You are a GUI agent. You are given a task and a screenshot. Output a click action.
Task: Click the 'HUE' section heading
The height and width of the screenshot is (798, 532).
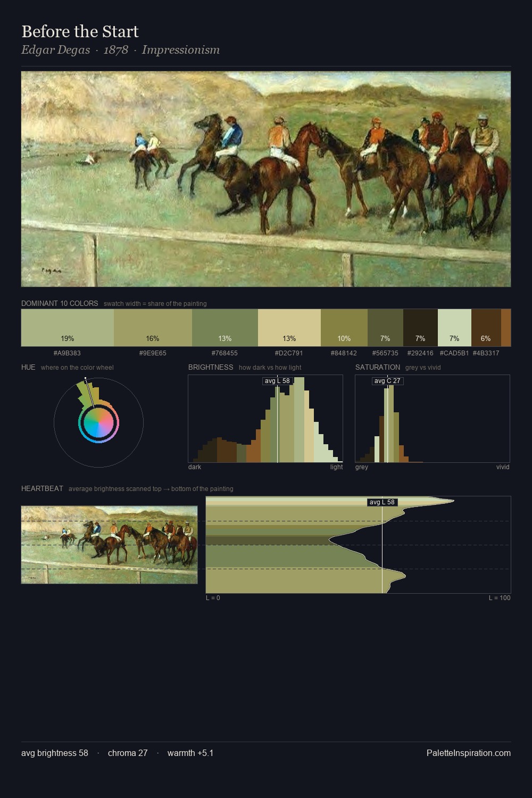28,367
